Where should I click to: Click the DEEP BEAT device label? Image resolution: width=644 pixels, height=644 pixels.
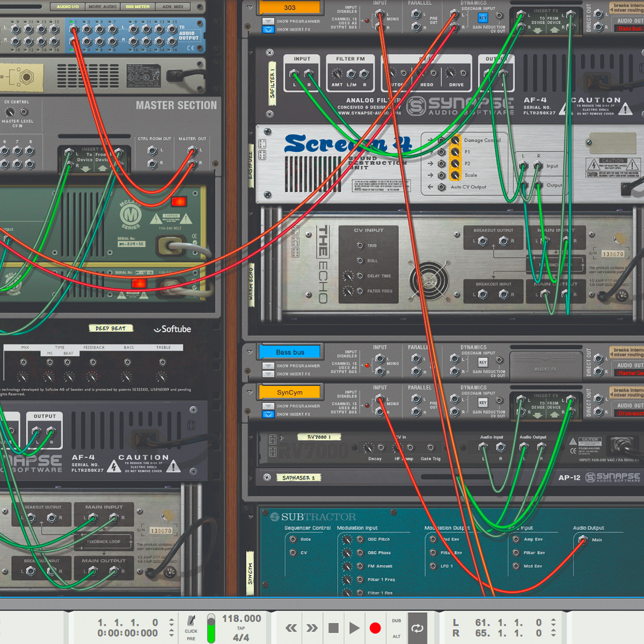tap(111, 328)
